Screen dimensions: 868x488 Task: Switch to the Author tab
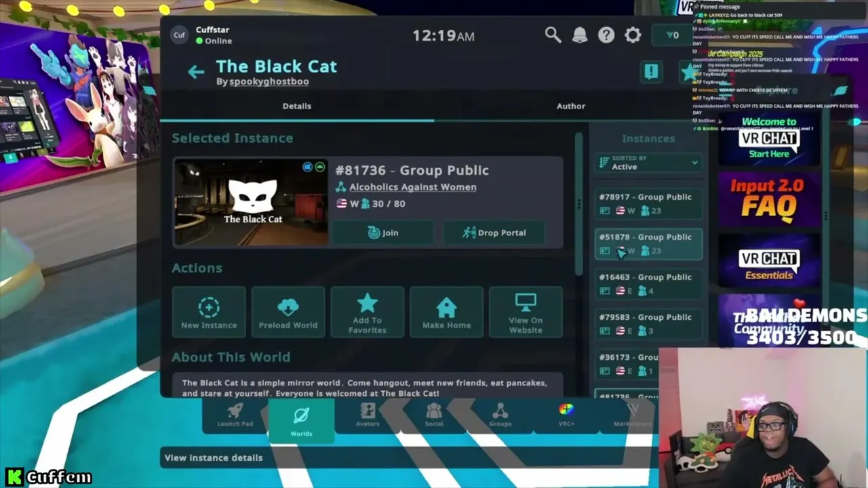571,106
